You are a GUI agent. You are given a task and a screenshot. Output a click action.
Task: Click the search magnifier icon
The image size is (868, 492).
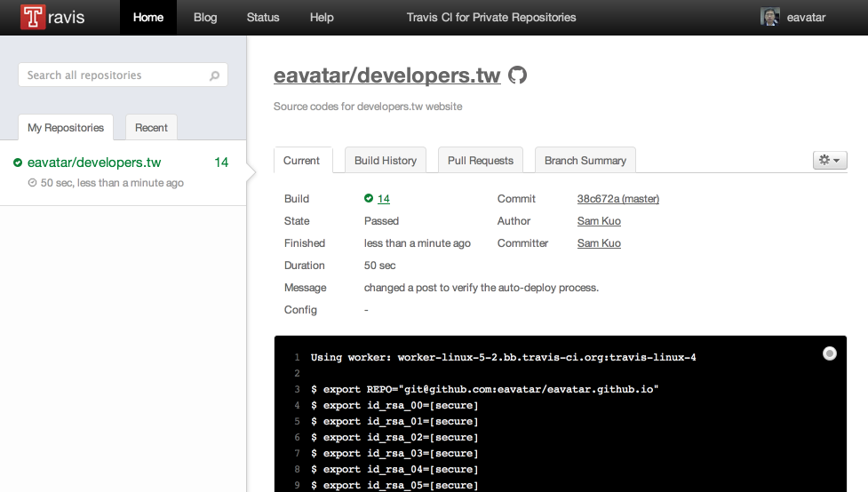pyautogui.click(x=214, y=76)
